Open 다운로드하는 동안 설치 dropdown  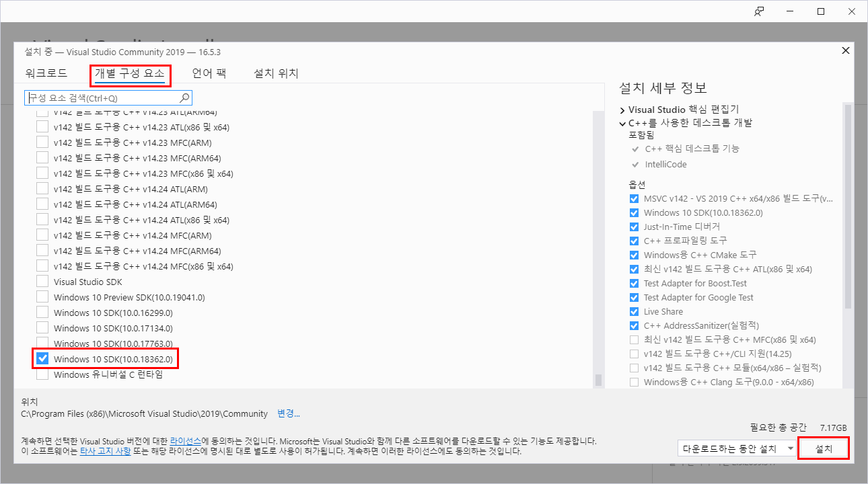tap(737, 448)
